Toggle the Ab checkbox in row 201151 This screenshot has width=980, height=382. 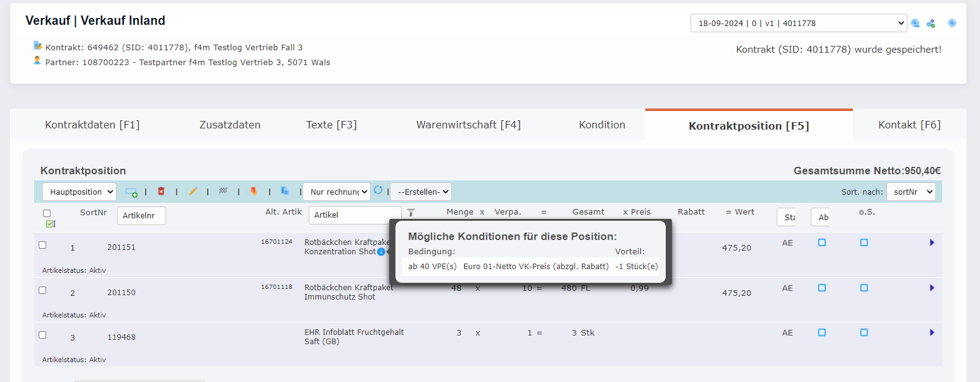(x=822, y=242)
